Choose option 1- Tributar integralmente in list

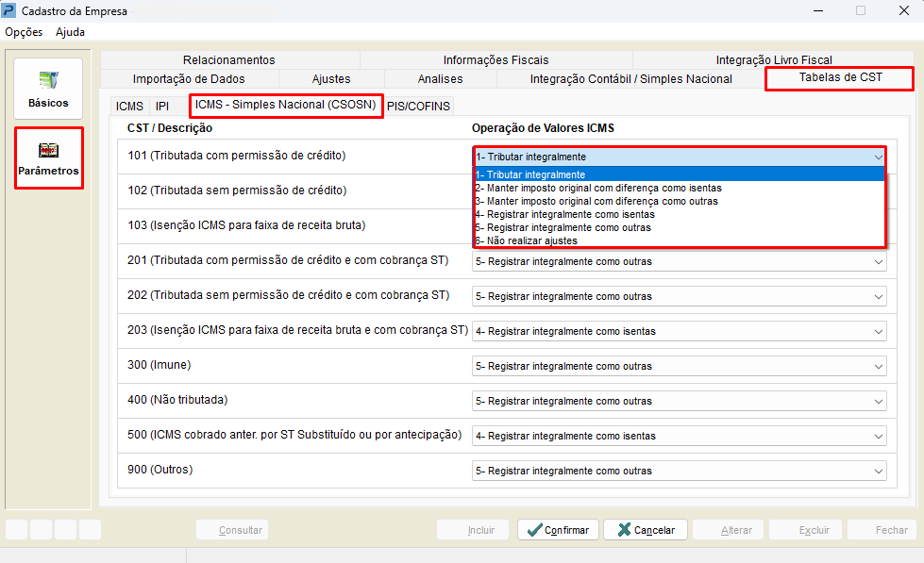(679, 174)
